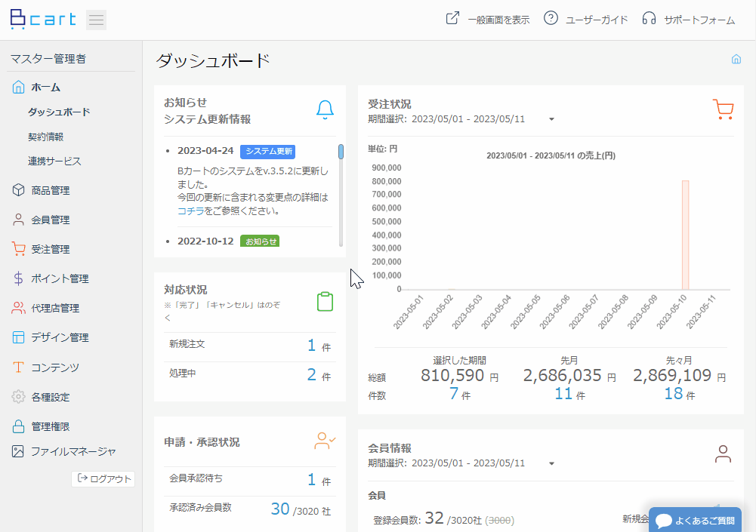This screenshot has height=532, width=756.
Task: Click the external link icon for 一般画面を表示
Action: click(452, 18)
